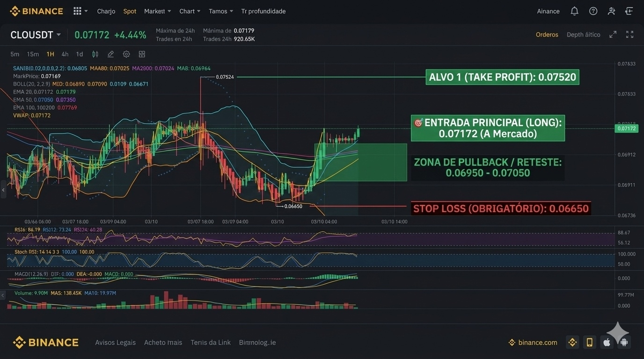Click the BOLL(20, 2,2.9) indicator legend

pyautogui.click(x=80, y=84)
